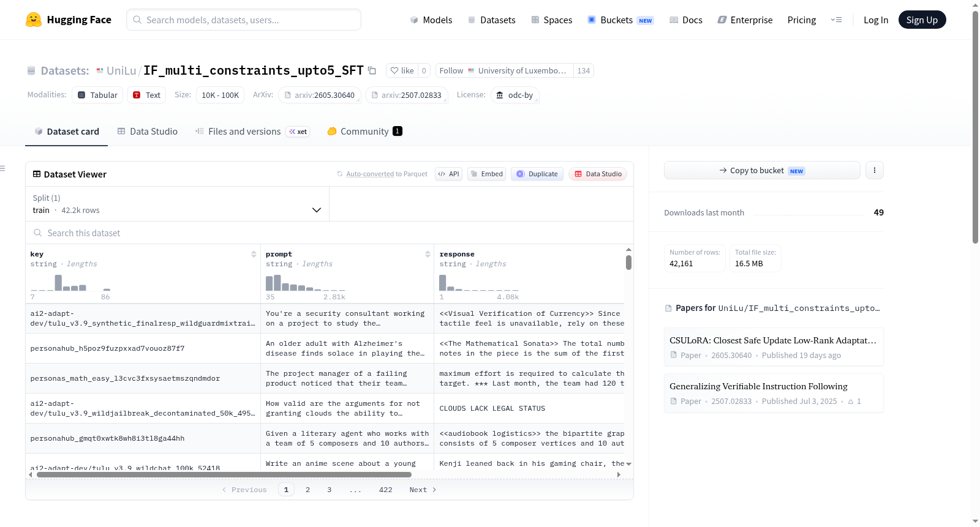This screenshot has width=980, height=527.
Task: Switch to the Dataset card tab
Action: 67,132
